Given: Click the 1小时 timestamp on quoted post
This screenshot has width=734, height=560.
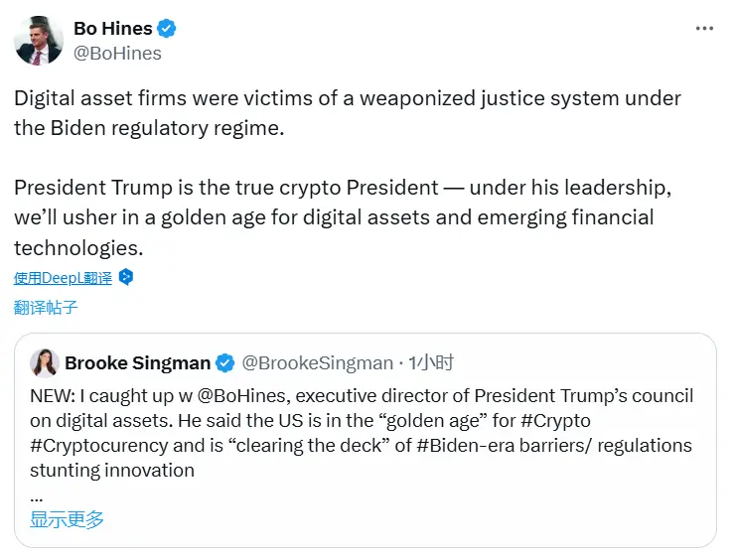Looking at the screenshot, I should point(431,363).
